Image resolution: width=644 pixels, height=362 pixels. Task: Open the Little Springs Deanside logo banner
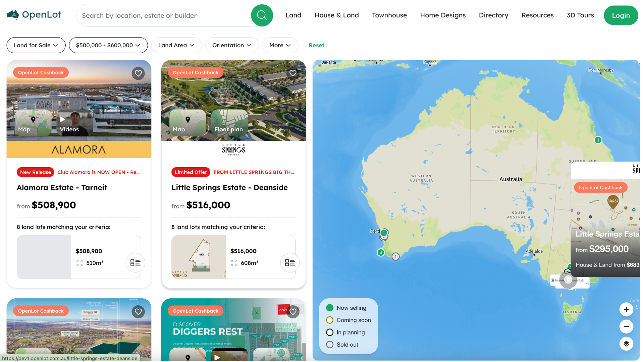233,149
